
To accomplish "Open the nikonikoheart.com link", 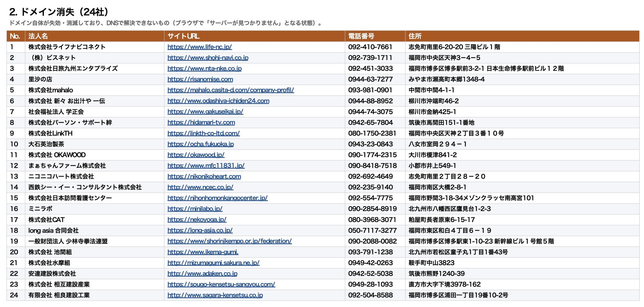I will pyautogui.click(x=204, y=177).
